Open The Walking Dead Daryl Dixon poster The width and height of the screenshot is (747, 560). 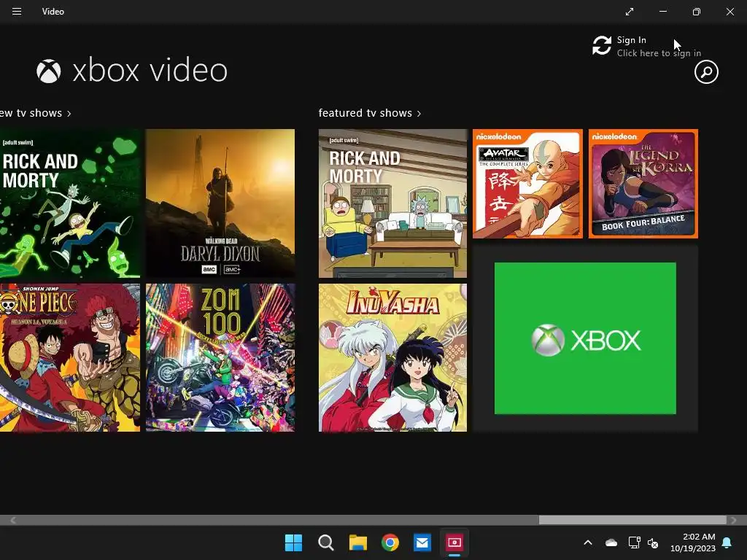(x=220, y=203)
